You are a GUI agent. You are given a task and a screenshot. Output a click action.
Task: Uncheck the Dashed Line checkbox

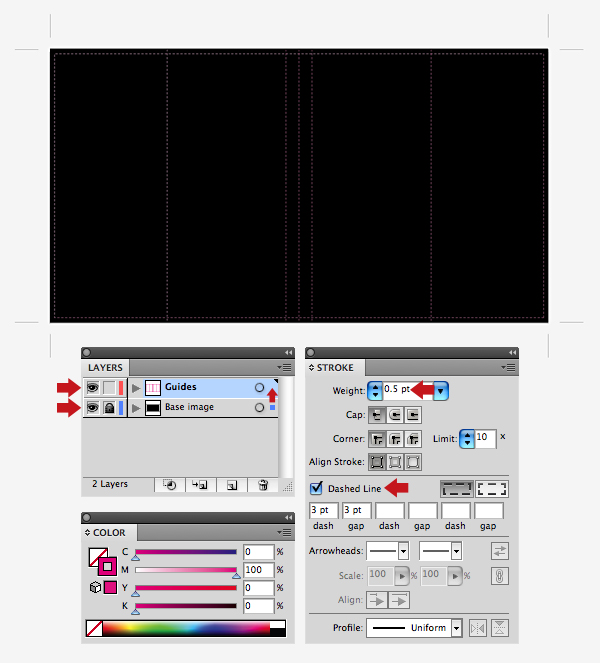pyautogui.click(x=316, y=488)
